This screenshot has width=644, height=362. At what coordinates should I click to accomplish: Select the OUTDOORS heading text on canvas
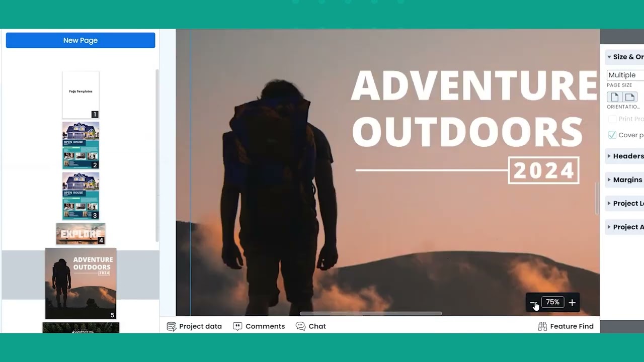(467, 131)
